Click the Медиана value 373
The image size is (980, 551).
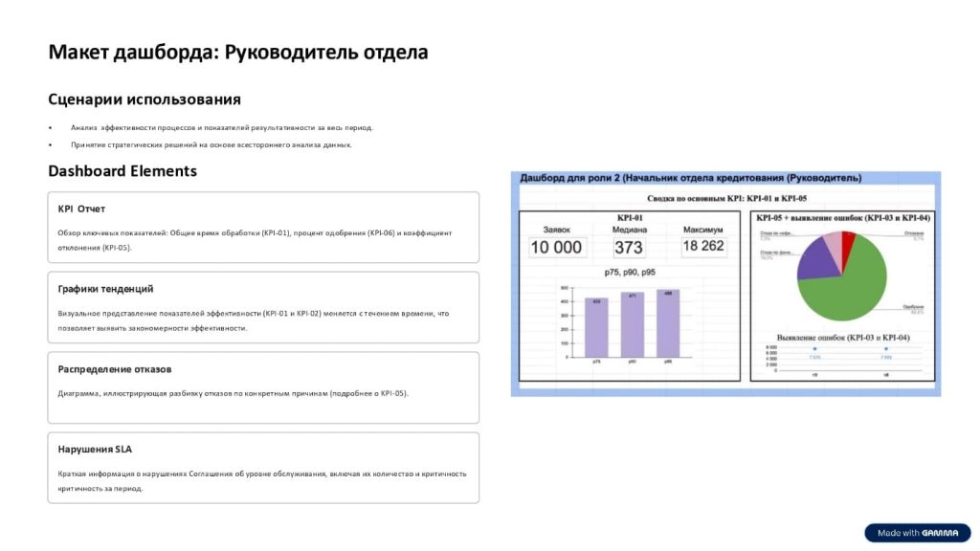pyautogui.click(x=629, y=247)
